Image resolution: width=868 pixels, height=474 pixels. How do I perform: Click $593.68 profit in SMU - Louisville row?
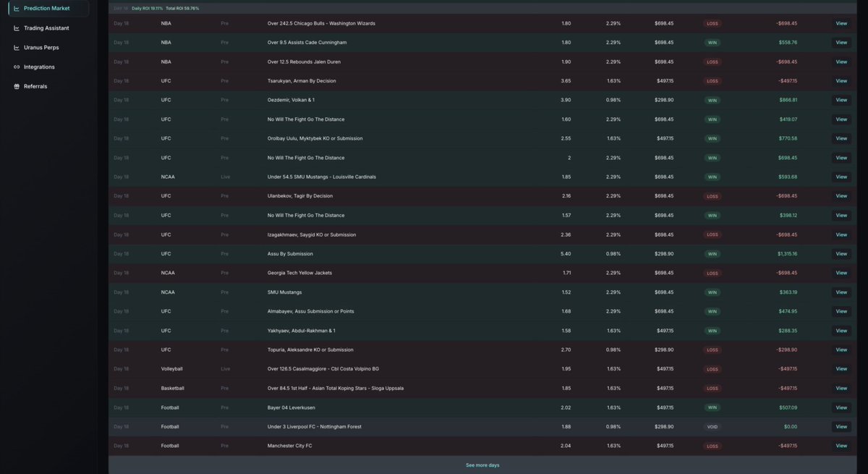coord(789,177)
